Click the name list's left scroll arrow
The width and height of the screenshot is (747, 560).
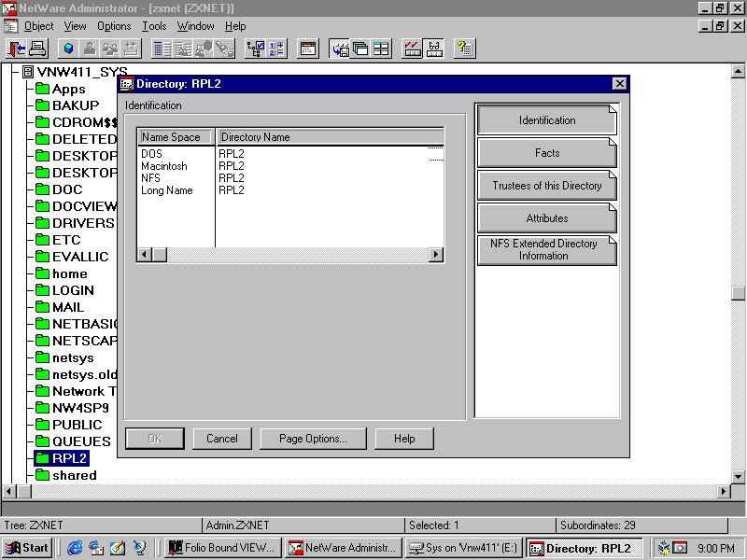[145, 255]
